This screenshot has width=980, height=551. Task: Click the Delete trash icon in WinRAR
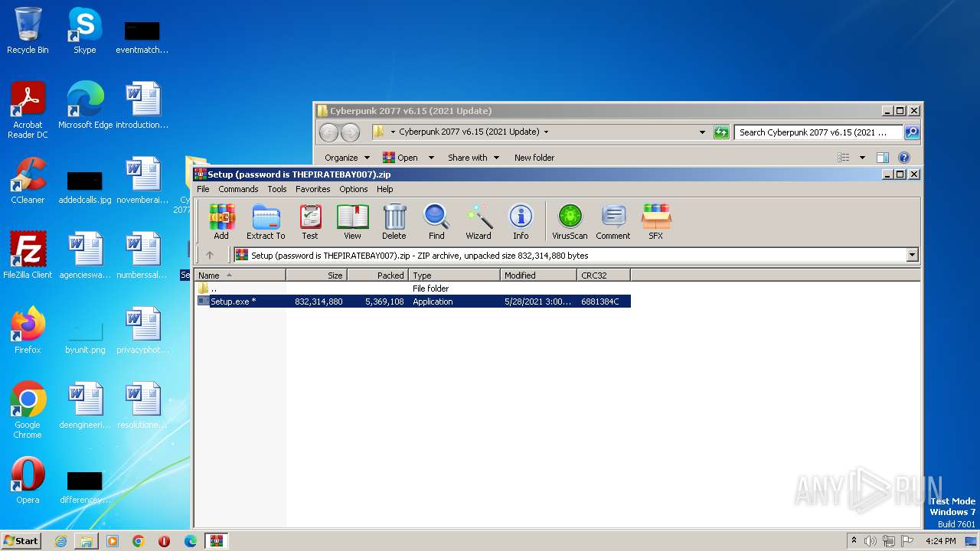pyautogui.click(x=394, y=222)
